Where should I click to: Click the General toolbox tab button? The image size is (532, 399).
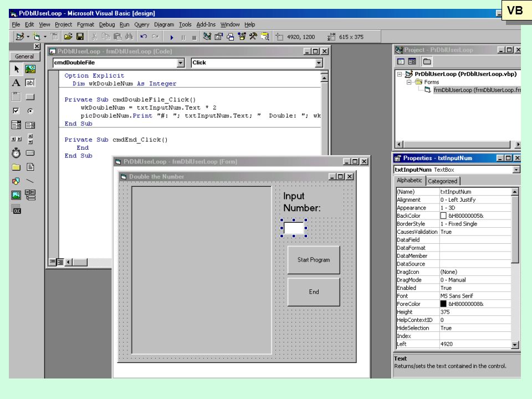(24, 57)
